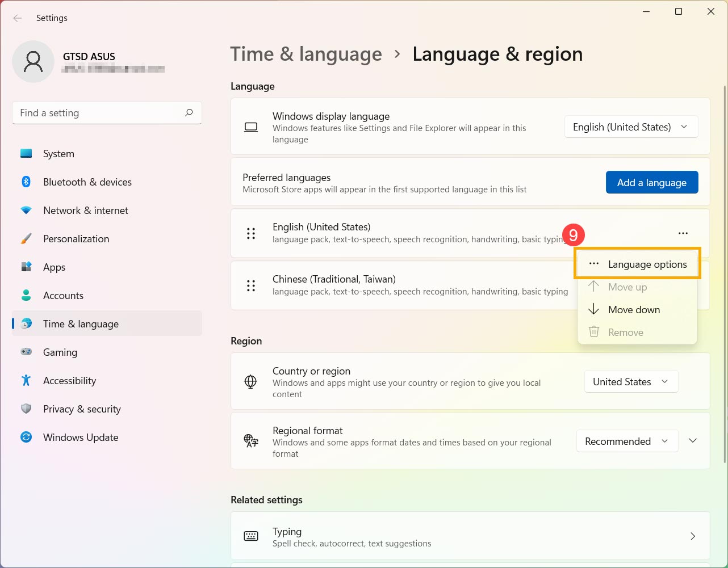Open System settings in sidebar
Screen dimensions: 728x568
pyautogui.click(x=107, y=154)
